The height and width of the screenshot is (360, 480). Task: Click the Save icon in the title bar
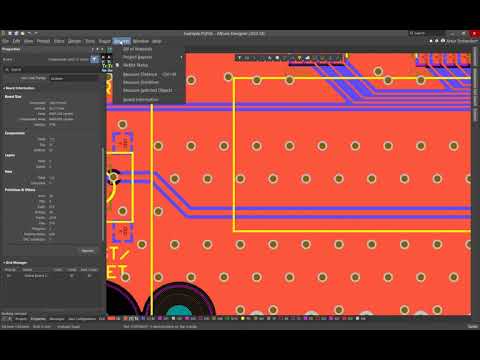coord(16,33)
